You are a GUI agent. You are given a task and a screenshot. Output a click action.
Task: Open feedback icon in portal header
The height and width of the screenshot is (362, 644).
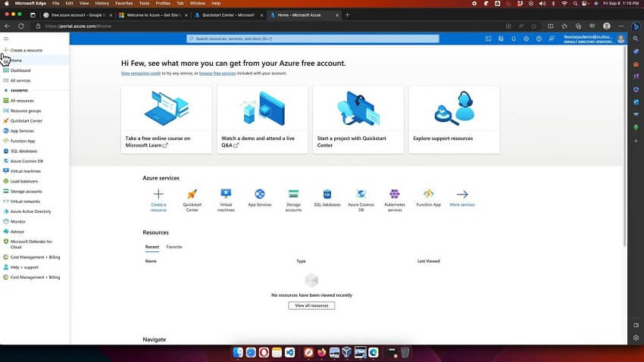tap(552, 39)
